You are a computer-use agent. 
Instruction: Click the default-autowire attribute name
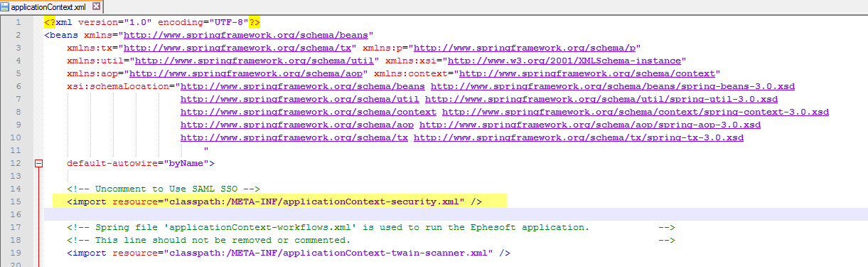112,163
